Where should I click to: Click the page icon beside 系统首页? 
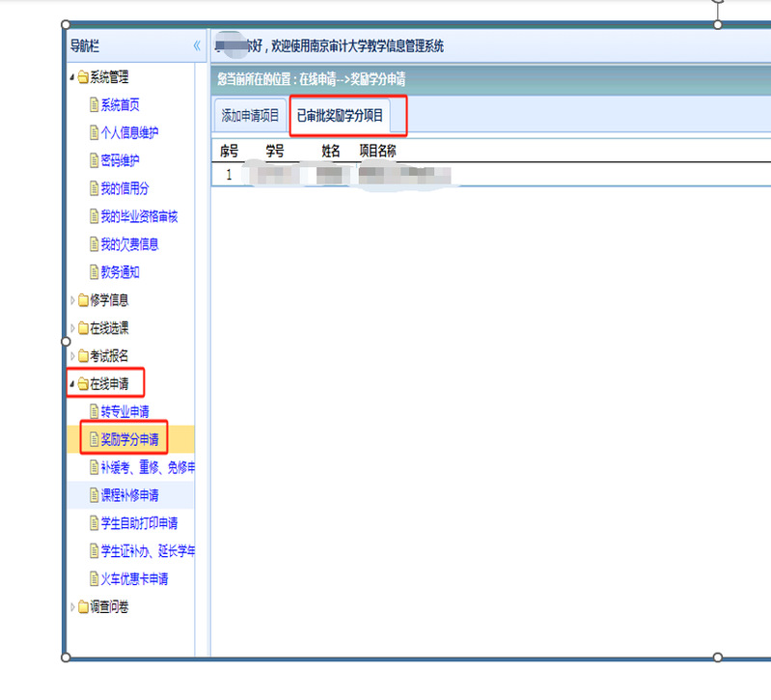pos(94,105)
